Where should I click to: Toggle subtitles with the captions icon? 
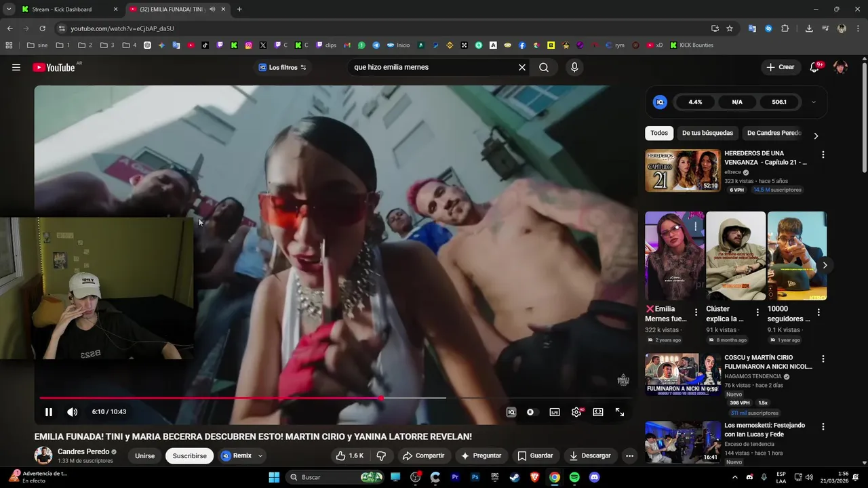coord(555,412)
